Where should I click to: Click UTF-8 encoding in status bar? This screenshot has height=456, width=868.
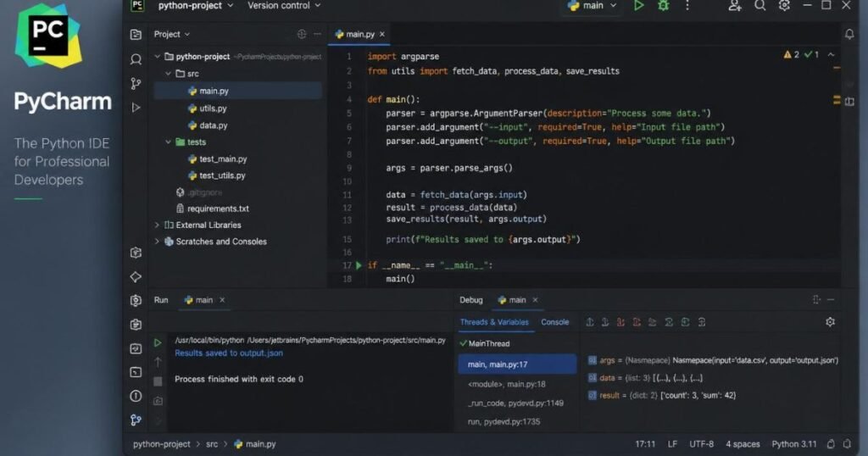point(701,444)
